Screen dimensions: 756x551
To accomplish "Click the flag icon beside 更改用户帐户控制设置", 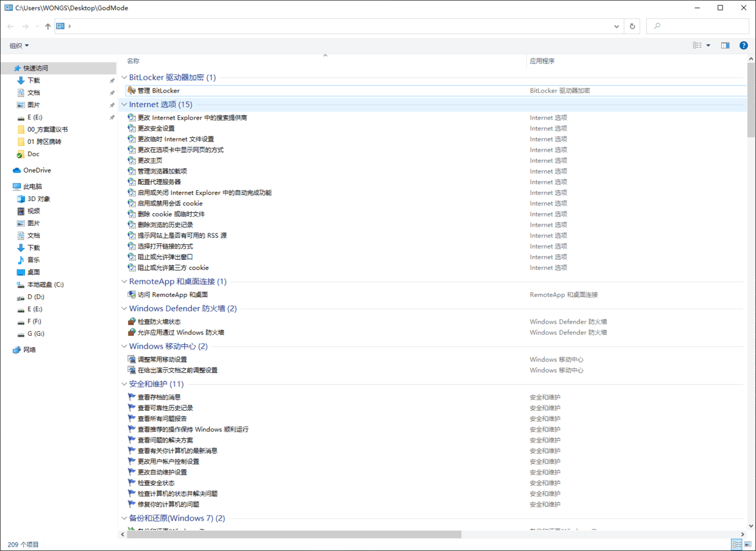I will point(131,461).
